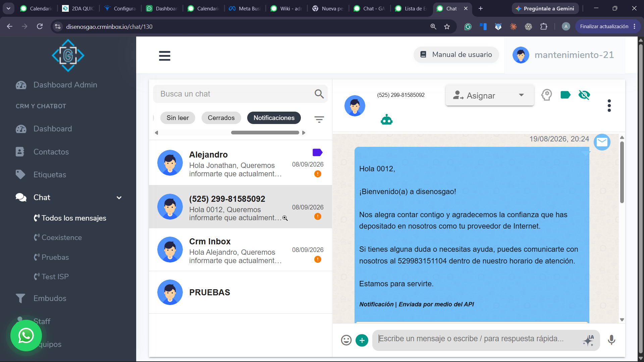Screen dimensions: 644x362
Task: Click the right arrow of the filter scroller
Action: (x=304, y=133)
